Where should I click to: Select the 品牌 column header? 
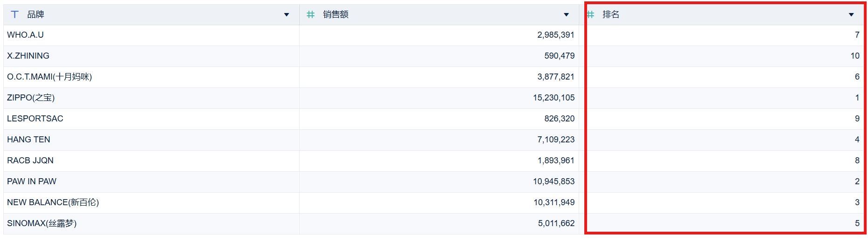(151, 14)
